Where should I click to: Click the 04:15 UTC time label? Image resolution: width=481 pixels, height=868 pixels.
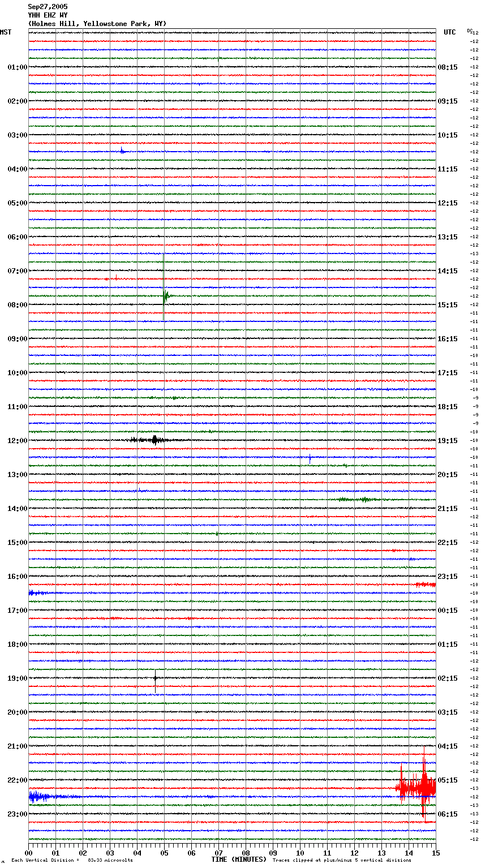(448, 746)
